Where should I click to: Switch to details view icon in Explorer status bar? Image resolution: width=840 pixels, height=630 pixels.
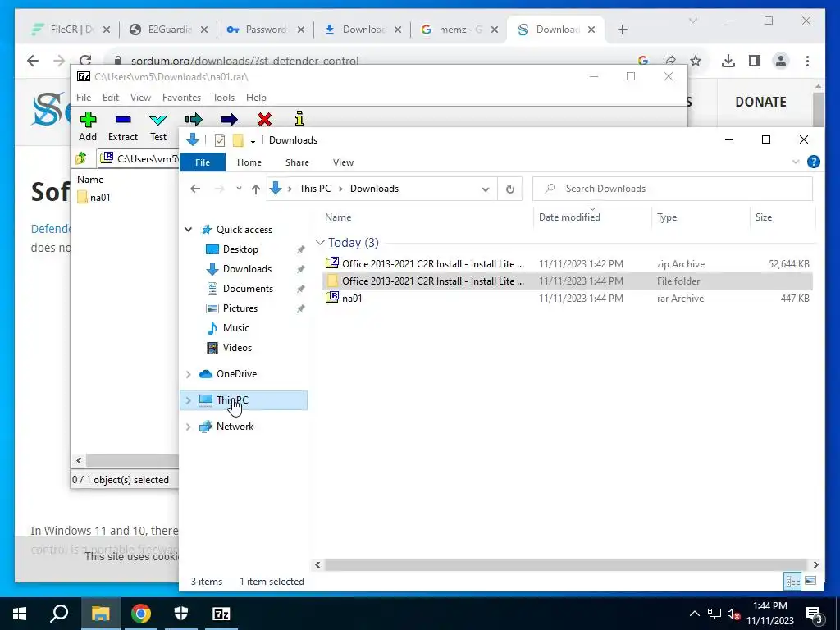point(793,582)
